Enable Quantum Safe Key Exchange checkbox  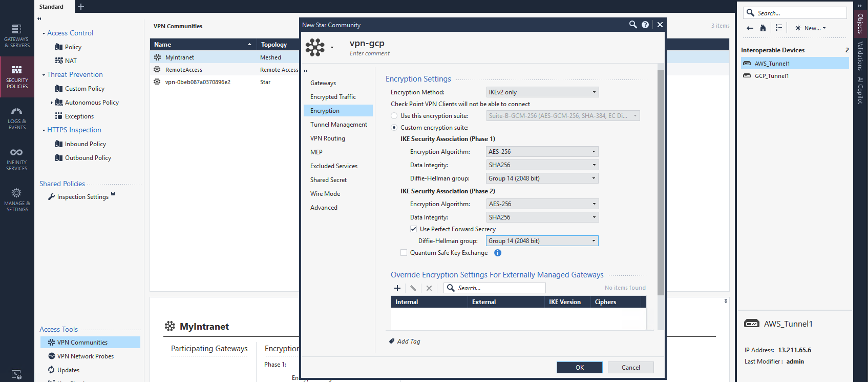(404, 253)
